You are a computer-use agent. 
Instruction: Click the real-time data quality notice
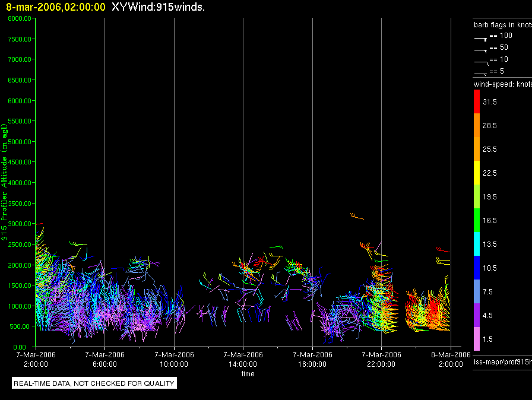[94, 383]
